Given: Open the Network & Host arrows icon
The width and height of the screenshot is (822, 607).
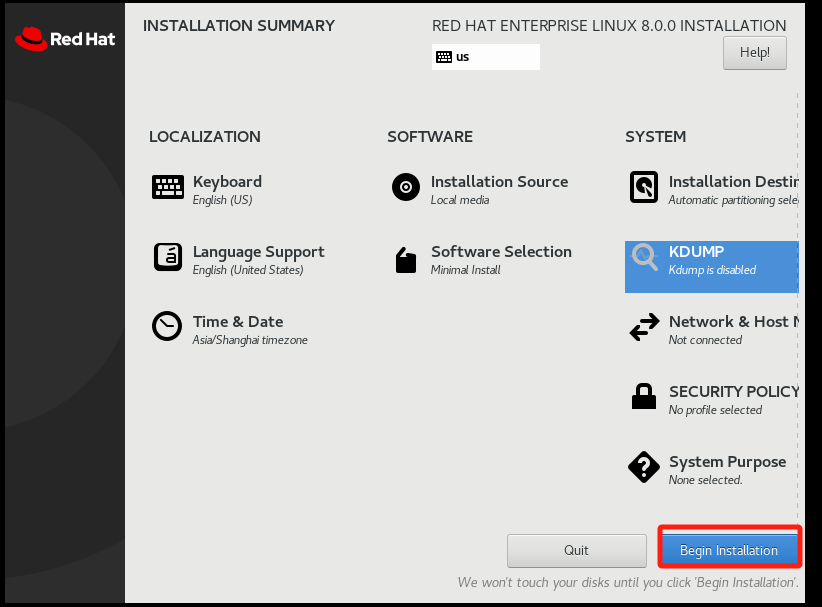Looking at the screenshot, I should tap(644, 327).
